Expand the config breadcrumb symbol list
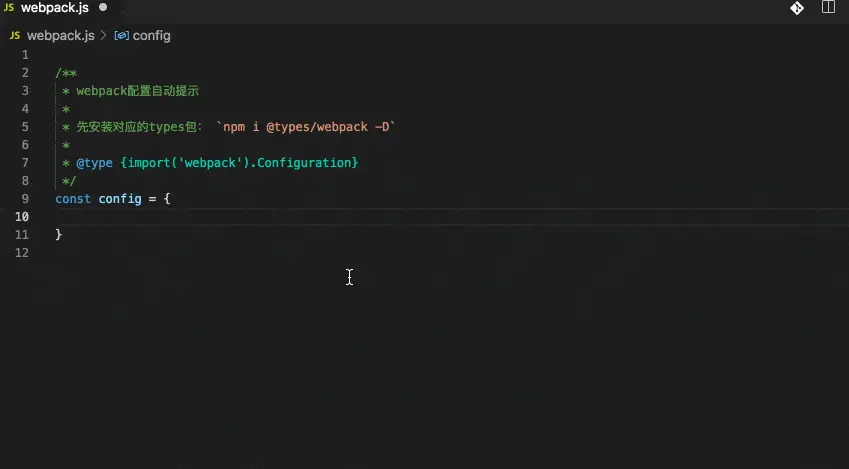The image size is (849, 469). tap(152, 36)
